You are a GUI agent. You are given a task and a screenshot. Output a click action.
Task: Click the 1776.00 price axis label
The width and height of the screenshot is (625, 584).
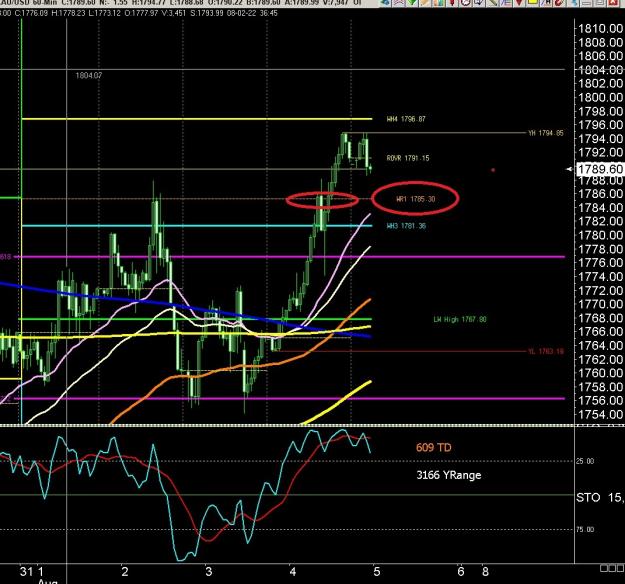tap(600, 263)
